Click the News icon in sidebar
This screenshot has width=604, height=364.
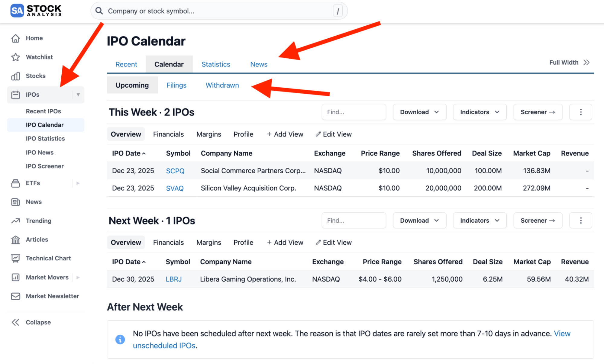(x=15, y=202)
